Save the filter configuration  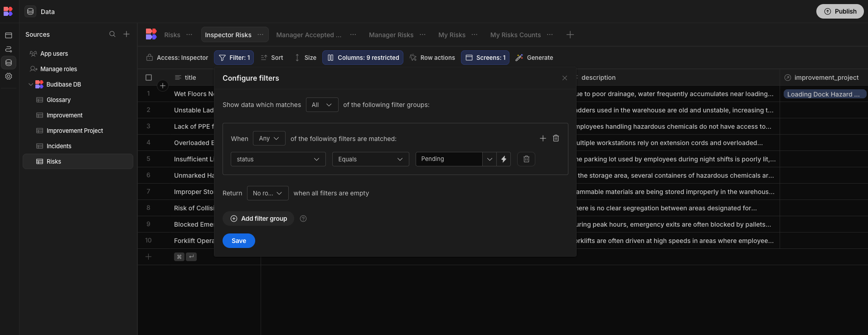[239, 241]
